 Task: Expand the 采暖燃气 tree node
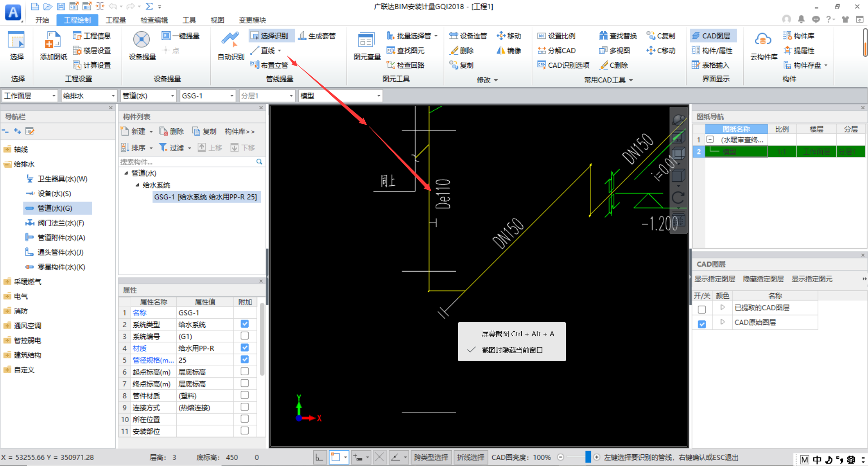7,282
